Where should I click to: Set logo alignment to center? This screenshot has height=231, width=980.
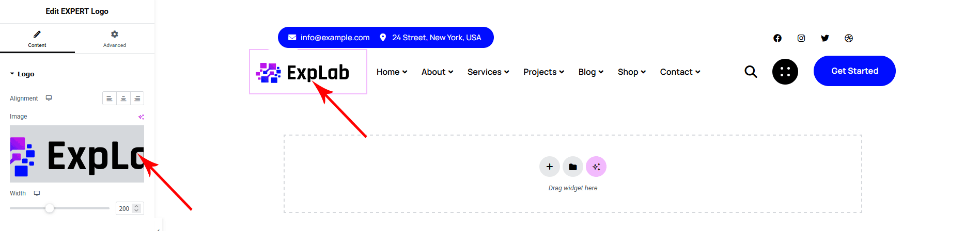coord(123,98)
